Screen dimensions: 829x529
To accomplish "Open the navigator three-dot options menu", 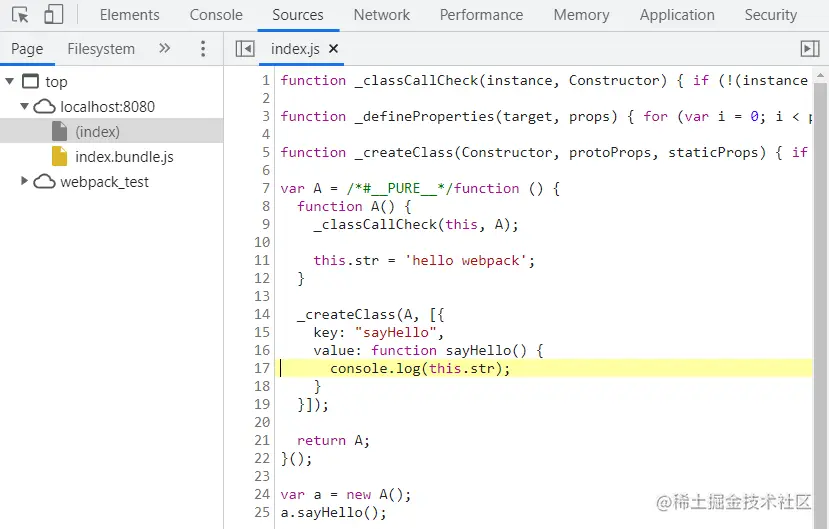I will tap(202, 49).
